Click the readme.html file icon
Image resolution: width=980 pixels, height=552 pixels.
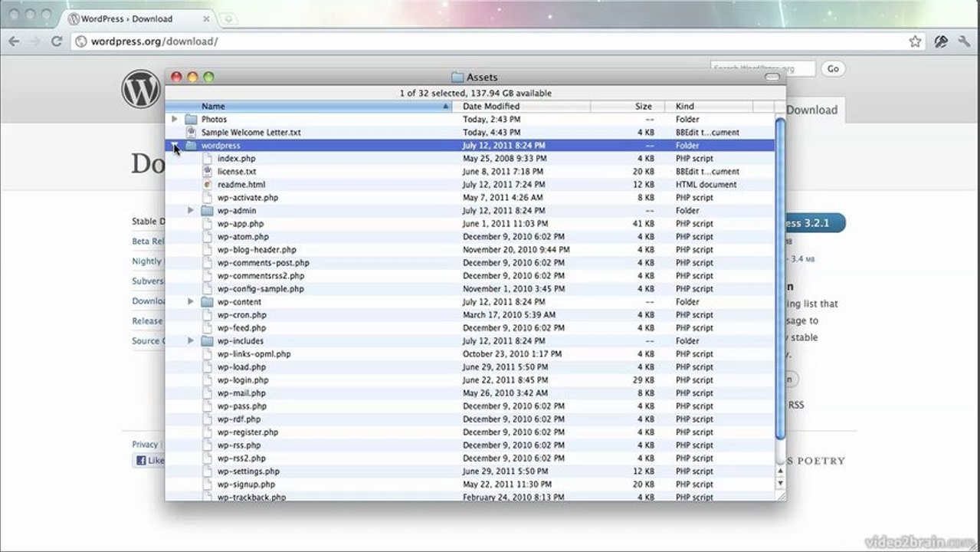point(207,185)
